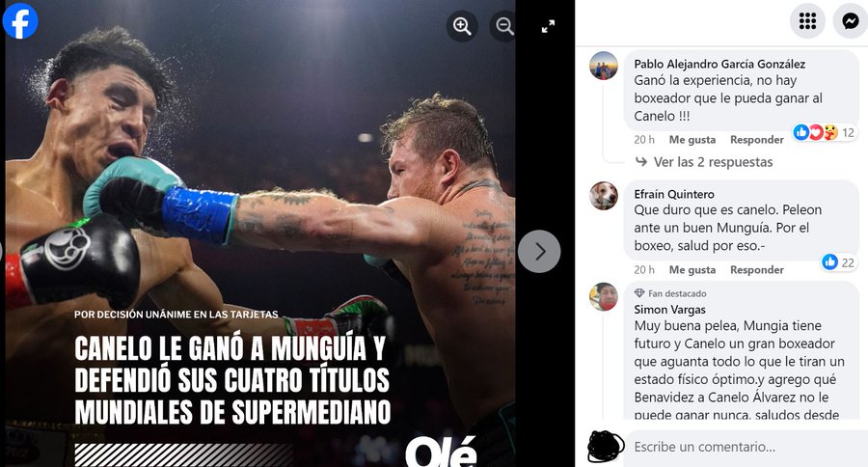Screen dimensions: 868x467
Task: Zoom in on the photo
Action: (462, 26)
